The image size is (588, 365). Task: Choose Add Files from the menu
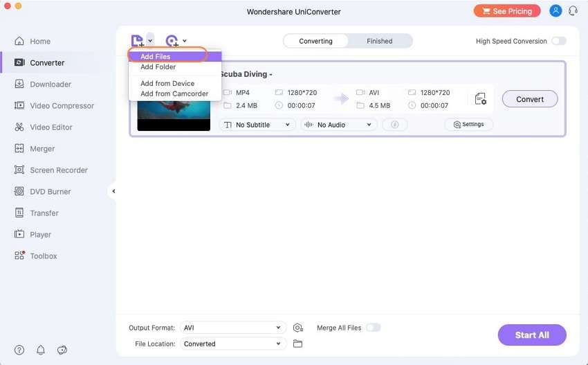[175, 56]
